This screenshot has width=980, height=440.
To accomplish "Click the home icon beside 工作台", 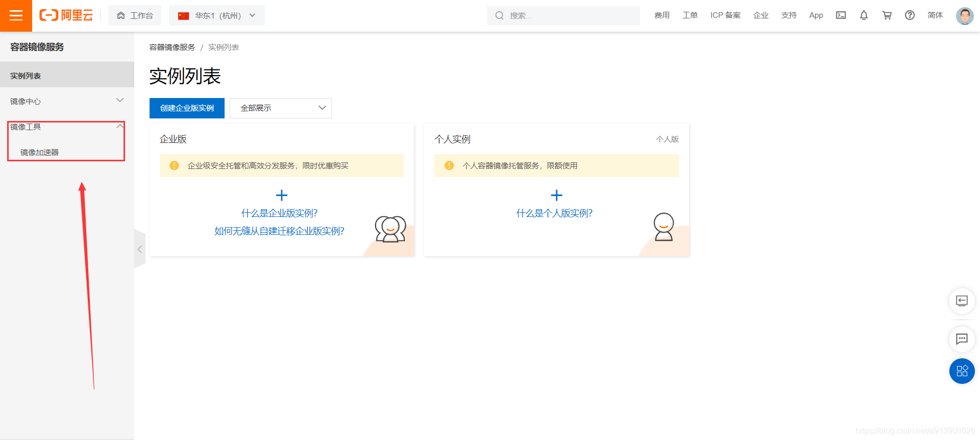I will click(x=121, y=15).
